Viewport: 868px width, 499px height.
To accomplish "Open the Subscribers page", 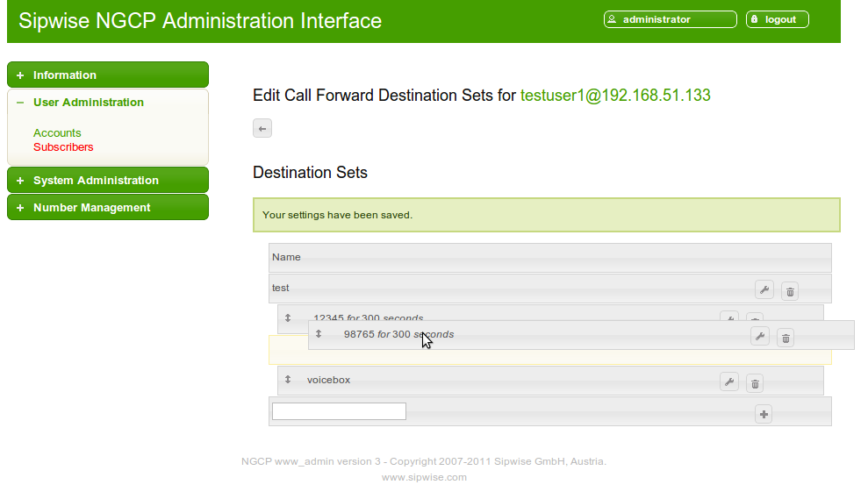I will point(63,147).
